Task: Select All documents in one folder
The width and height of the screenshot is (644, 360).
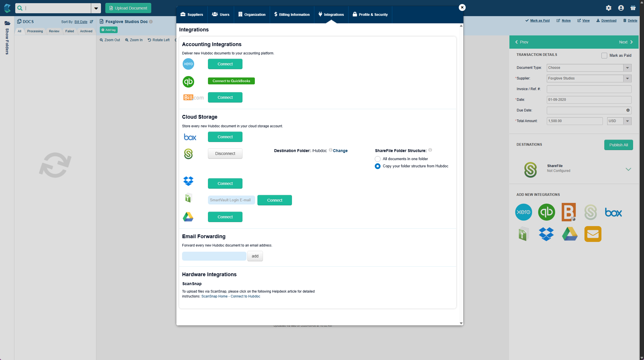Action: pos(378,159)
